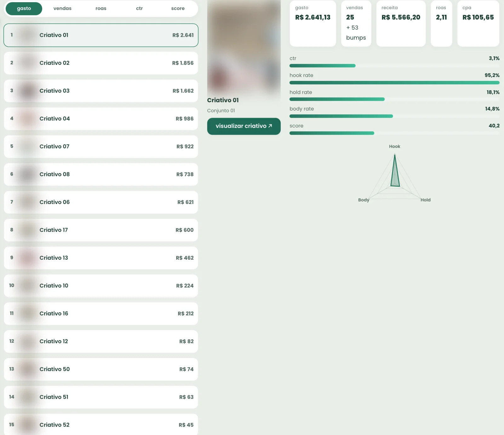Click the gasto R$ 2.641,13 card
The width and height of the screenshot is (504, 435).
click(313, 24)
